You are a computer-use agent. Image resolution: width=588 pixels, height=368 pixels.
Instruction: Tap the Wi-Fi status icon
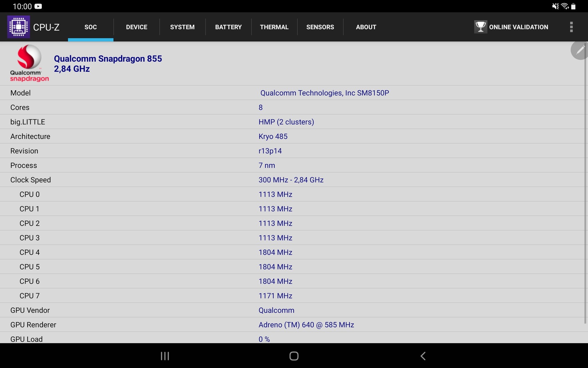coord(565,6)
